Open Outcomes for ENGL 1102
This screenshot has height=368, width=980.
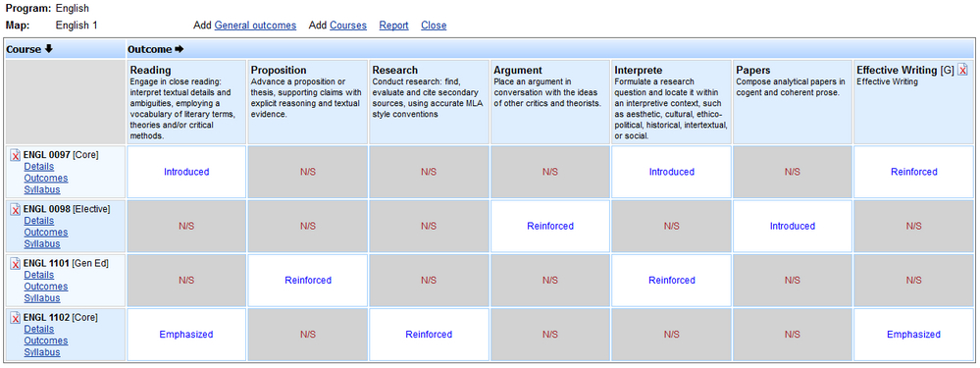pos(46,342)
